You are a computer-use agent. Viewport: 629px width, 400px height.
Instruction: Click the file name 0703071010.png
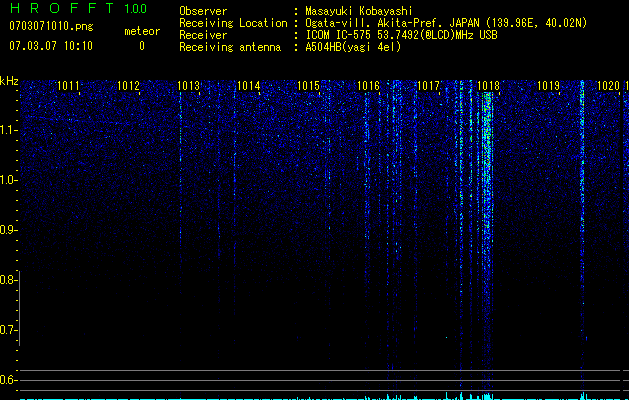pos(51,27)
